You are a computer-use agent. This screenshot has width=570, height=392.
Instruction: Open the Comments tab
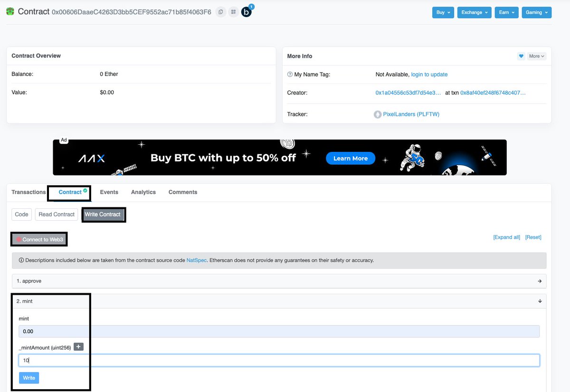pos(183,192)
